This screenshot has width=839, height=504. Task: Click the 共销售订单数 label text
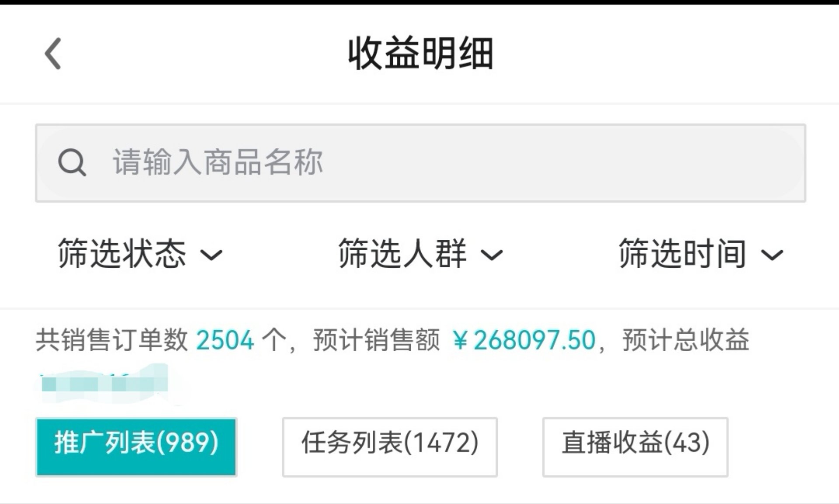tap(112, 340)
